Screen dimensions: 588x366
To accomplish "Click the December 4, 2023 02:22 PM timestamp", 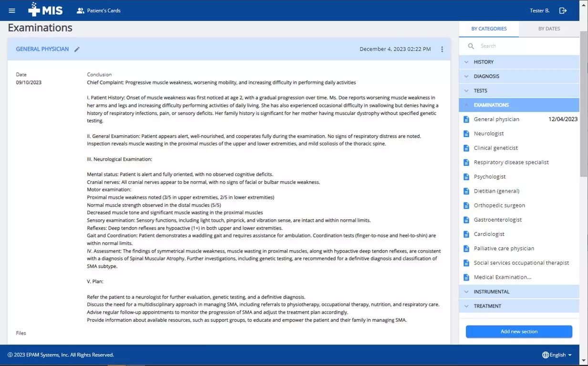I will pyautogui.click(x=395, y=49).
